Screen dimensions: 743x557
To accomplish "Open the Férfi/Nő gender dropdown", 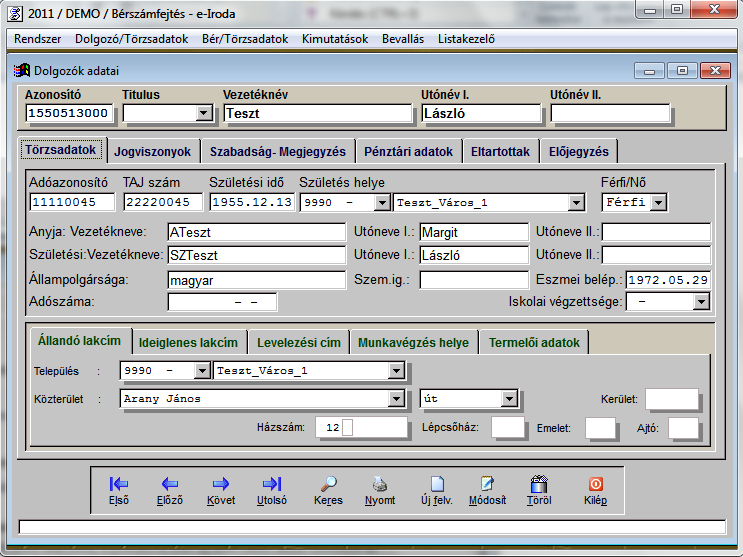I will tap(658, 203).
